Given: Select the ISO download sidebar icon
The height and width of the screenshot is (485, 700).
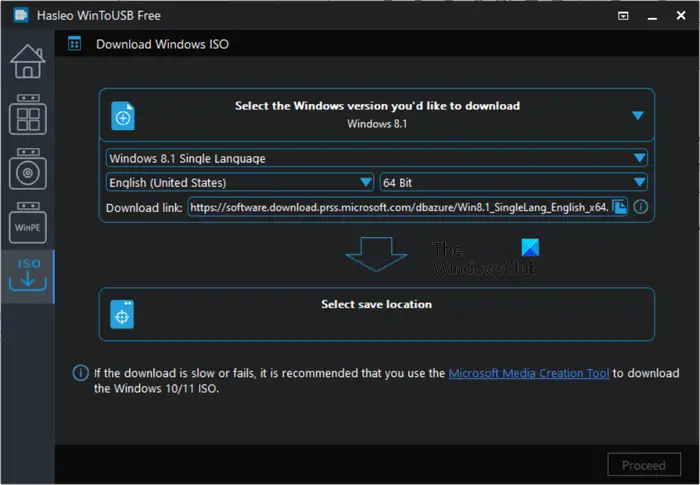Looking at the screenshot, I should (28, 275).
